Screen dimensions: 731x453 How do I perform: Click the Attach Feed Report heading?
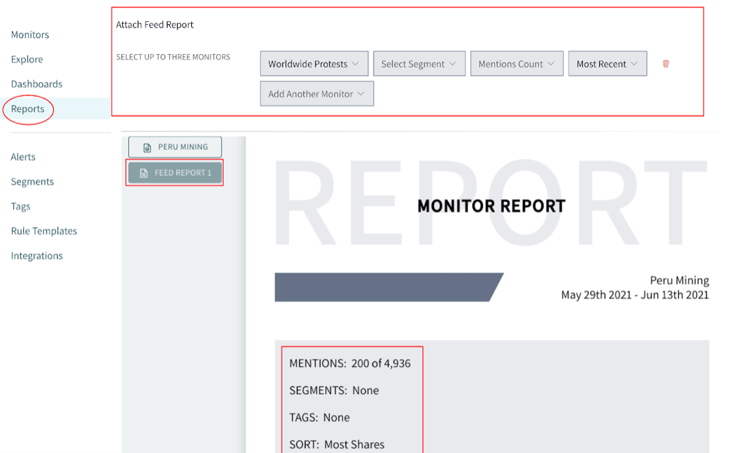coord(154,25)
